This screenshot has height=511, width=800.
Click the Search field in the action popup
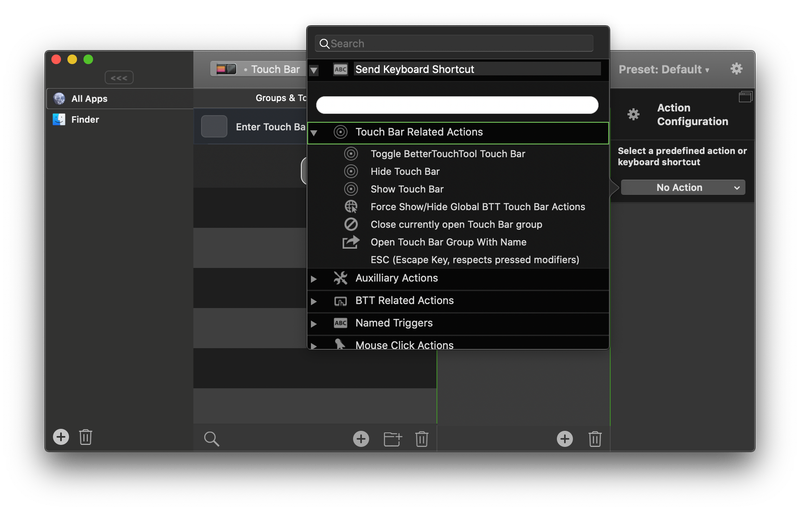point(454,43)
